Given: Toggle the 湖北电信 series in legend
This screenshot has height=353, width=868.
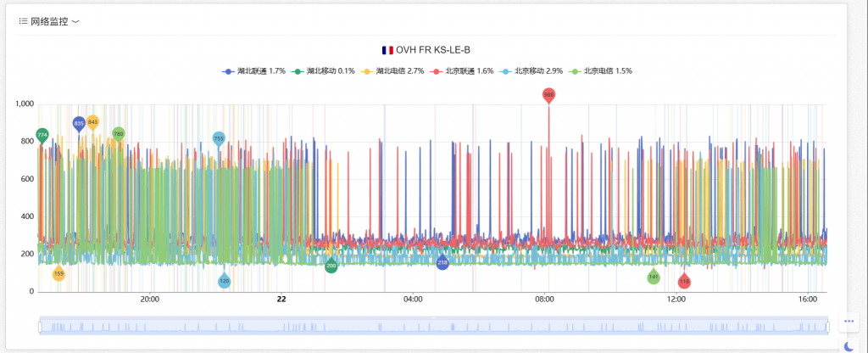Looking at the screenshot, I should (392, 71).
